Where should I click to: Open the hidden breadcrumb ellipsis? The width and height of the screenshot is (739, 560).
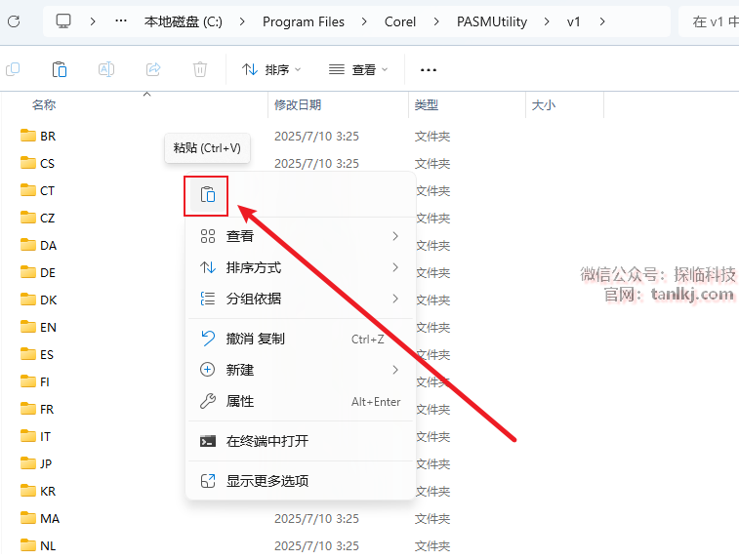coord(121,21)
